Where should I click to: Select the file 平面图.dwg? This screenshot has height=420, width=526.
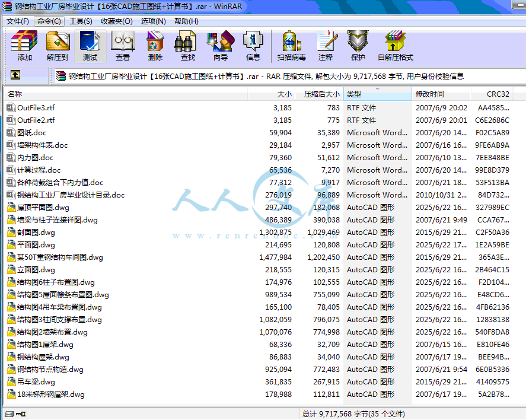[x=36, y=244]
